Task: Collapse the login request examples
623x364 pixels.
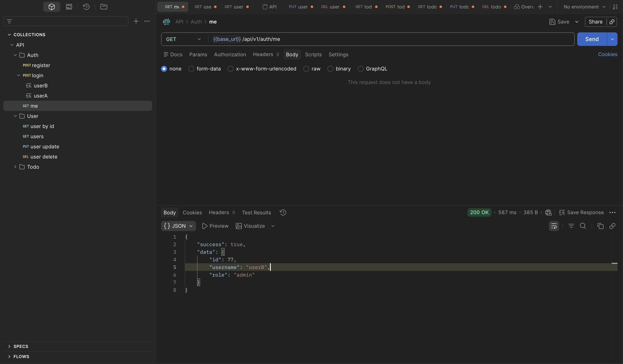Action: click(19, 76)
